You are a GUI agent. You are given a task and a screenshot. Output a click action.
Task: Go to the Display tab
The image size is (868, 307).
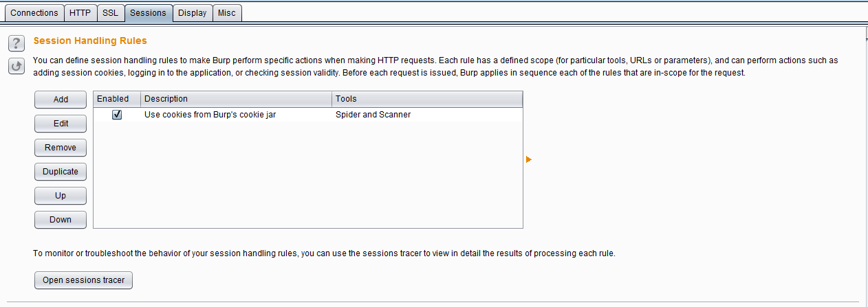(x=192, y=12)
